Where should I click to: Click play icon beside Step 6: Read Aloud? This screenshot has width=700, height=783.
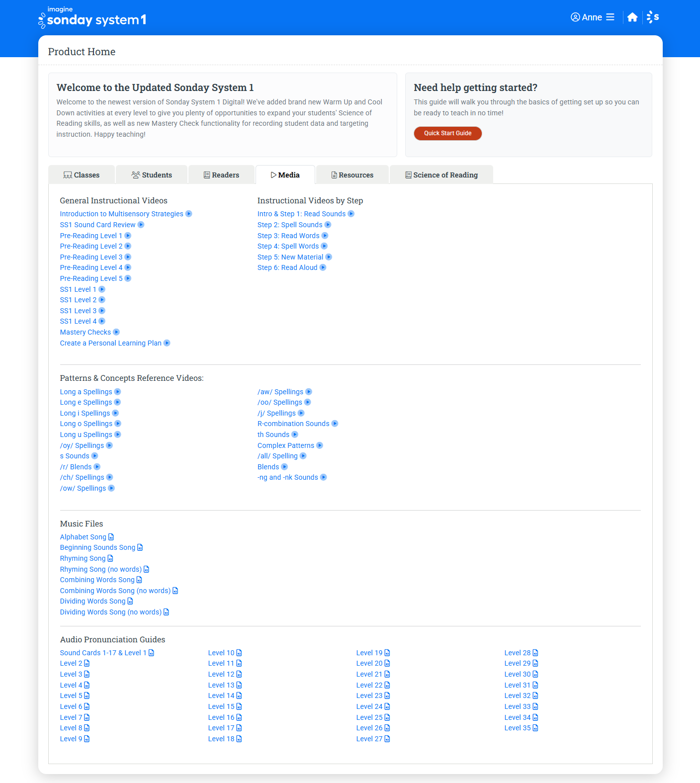[x=323, y=267]
